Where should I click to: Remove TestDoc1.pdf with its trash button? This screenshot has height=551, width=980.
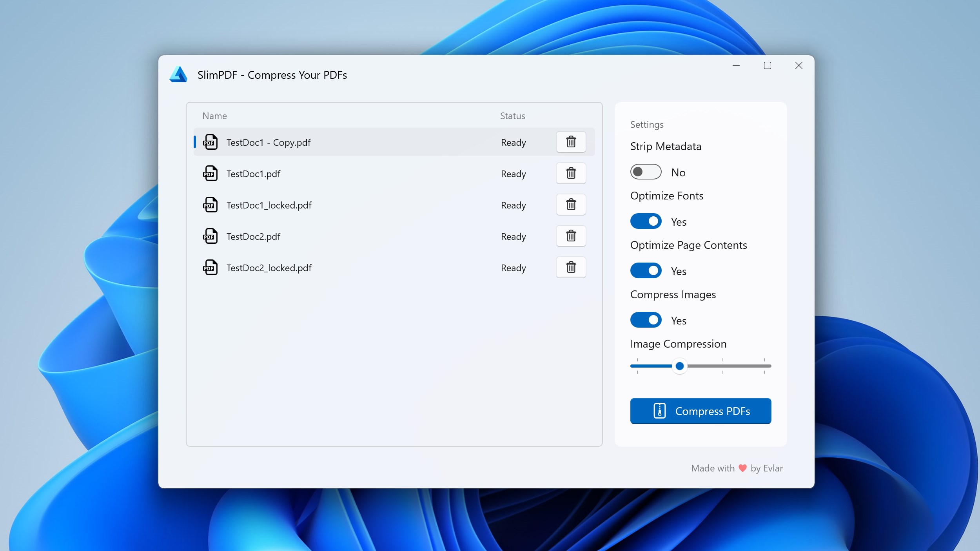pos(571,173)
